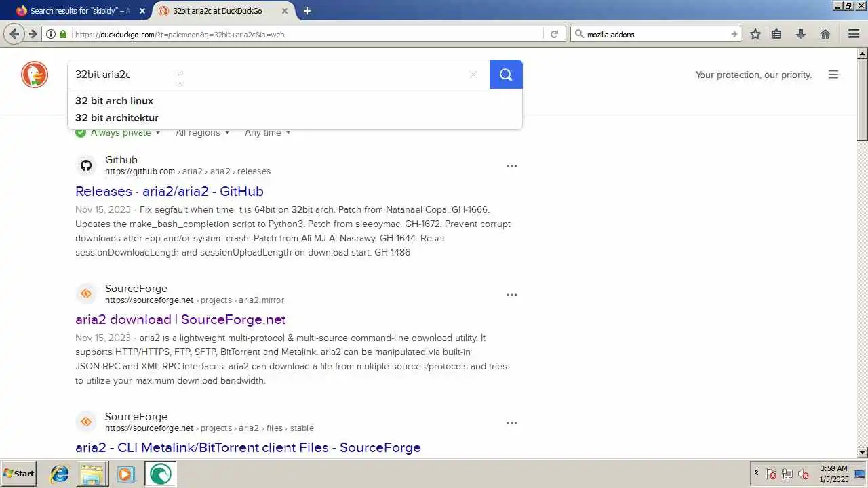Open more options for aria2.mirror result
Screen dimensions: 868x488
click(512, 295)
